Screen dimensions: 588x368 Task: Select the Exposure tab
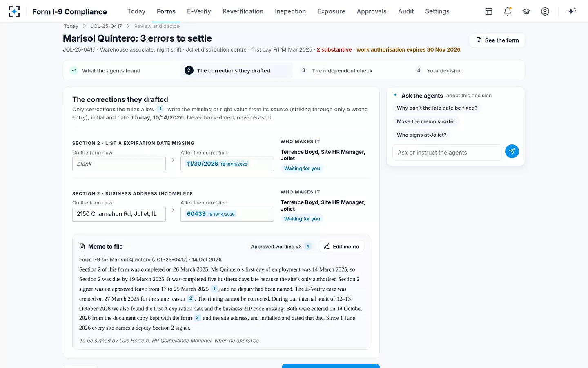click(331, 11)
